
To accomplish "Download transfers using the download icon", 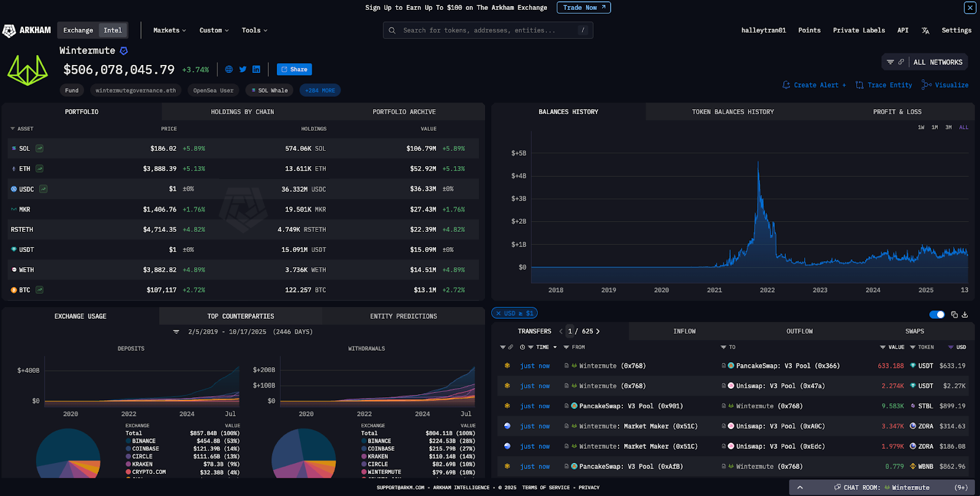I will click(965, 315).
